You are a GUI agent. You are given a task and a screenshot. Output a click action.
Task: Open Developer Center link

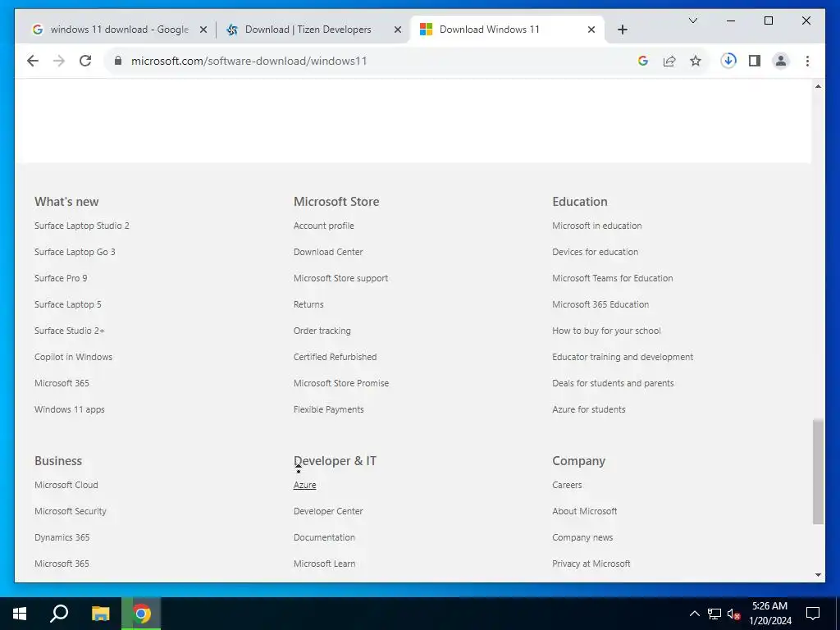click(x=328, y=511)
